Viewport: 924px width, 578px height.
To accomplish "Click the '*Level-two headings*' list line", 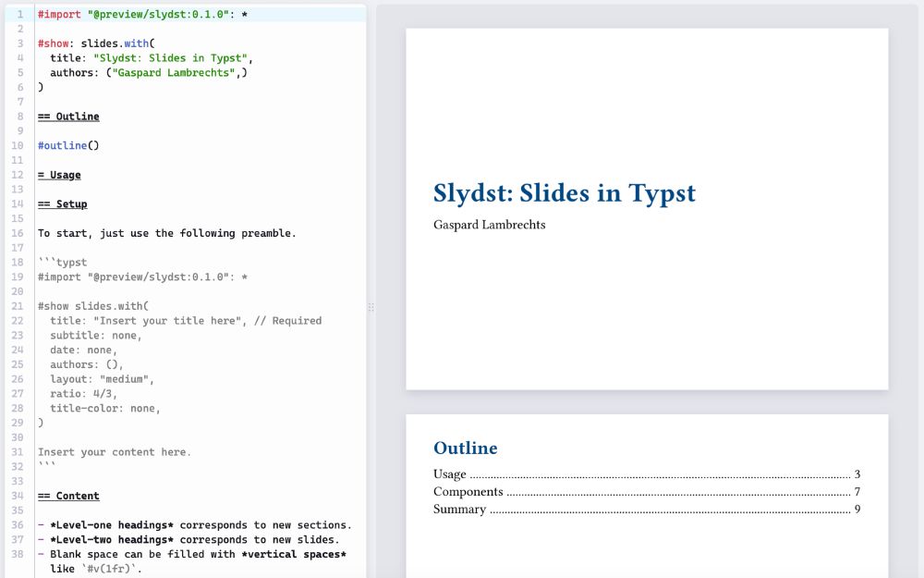I will (188, 540).
